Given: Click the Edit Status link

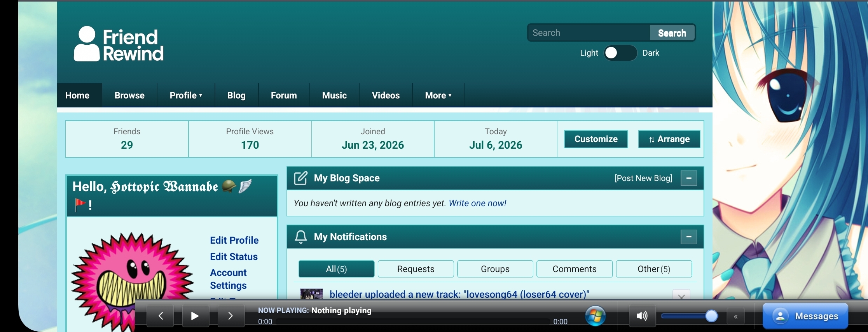Looking at the screenshot, I should (x=234, y=256).
